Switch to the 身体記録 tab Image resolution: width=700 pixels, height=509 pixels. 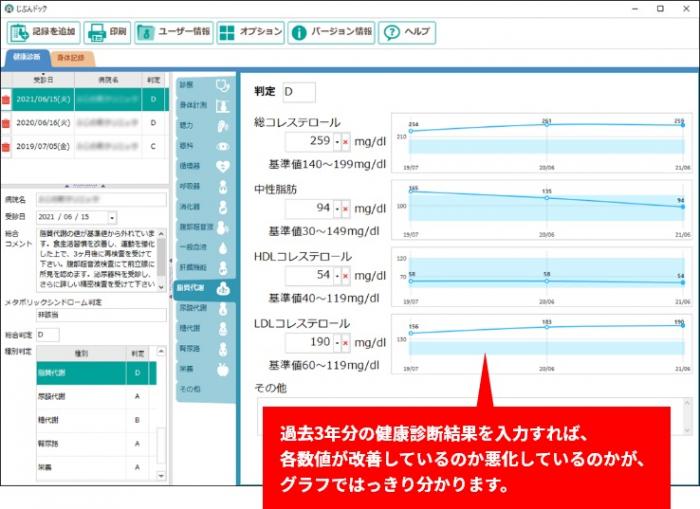(71, 58)
